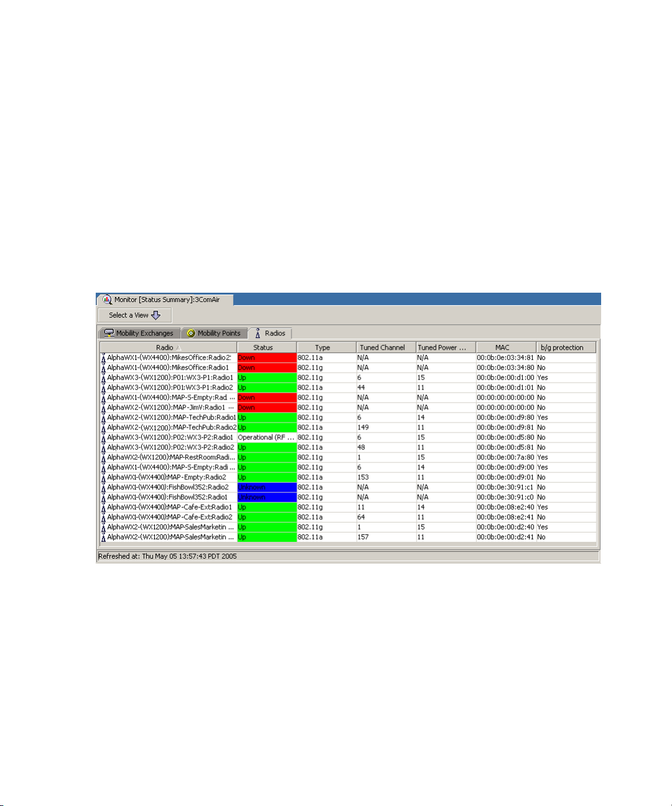Click the radio icon for FishBowl352:Radio2

pos(103,487)
